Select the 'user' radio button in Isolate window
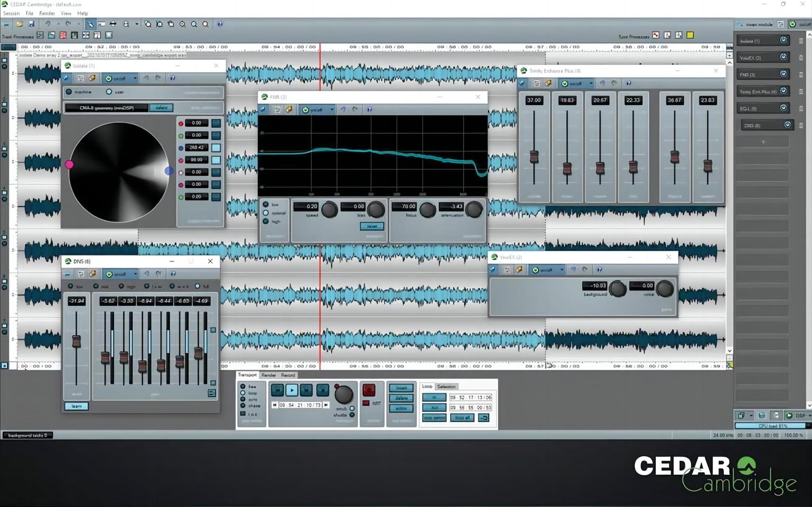 coord(109,92)
